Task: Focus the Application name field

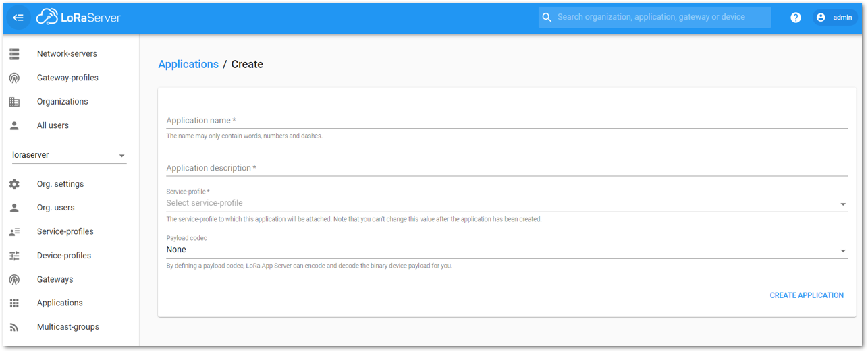Action: 507,120
